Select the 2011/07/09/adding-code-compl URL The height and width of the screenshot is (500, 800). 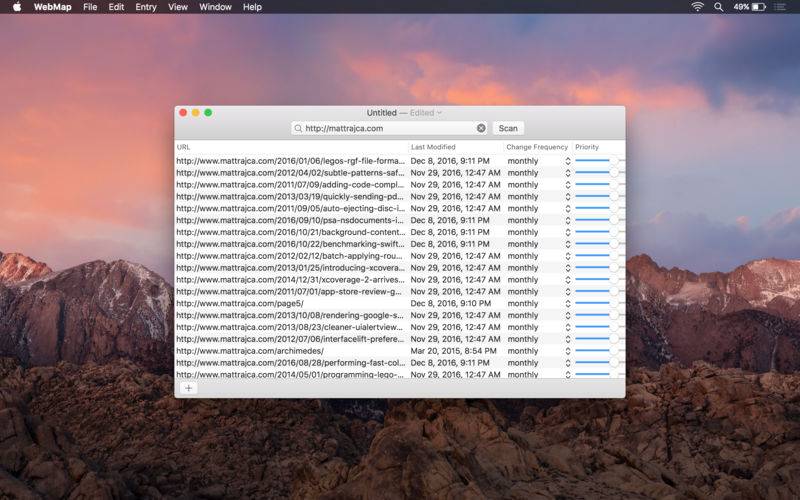click(x=290, y=185)
